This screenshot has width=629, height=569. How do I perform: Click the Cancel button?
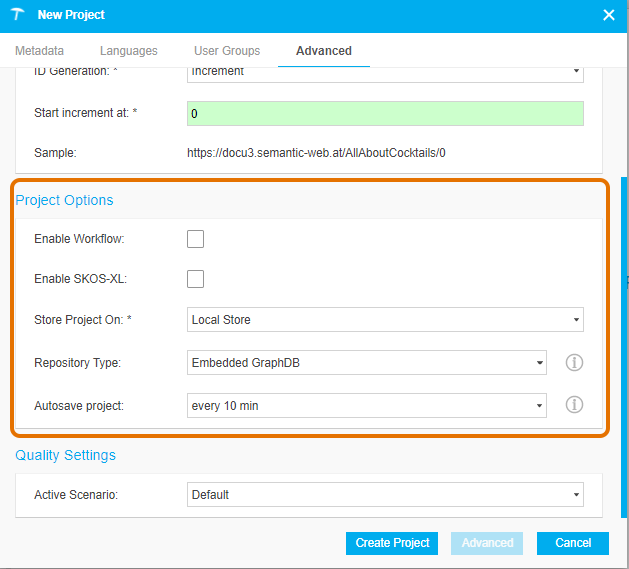point(572,543)
